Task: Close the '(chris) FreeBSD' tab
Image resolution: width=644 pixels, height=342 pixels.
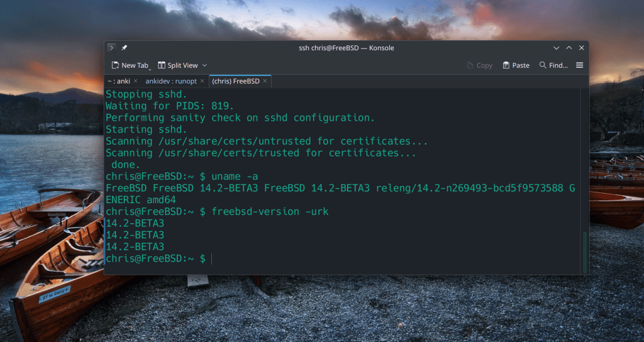Action: point(265,81)
